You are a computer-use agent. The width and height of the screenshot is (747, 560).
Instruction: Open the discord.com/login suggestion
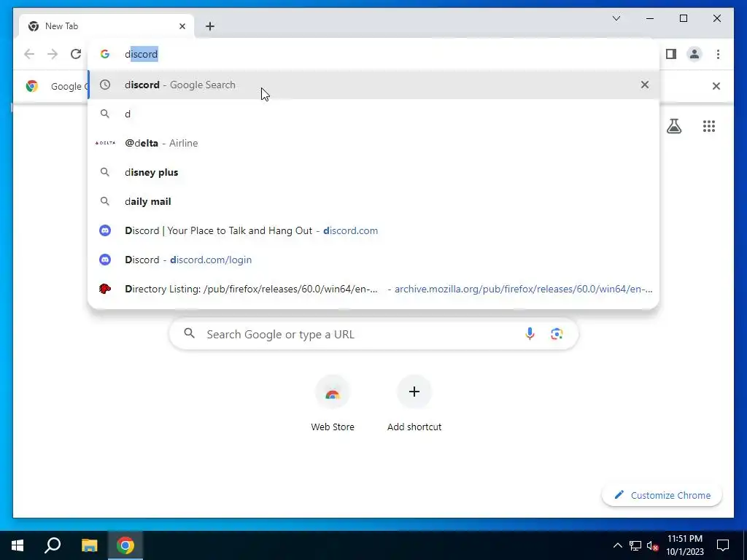(373, 260)
